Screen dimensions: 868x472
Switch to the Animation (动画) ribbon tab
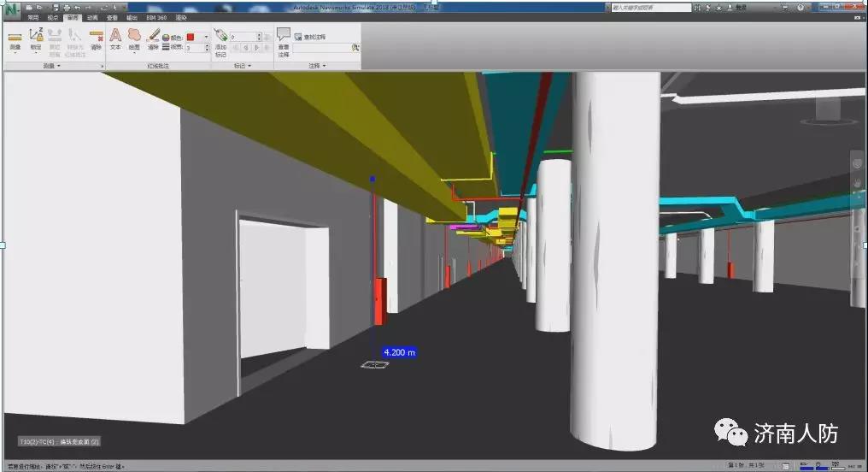[x=93, y=17]
